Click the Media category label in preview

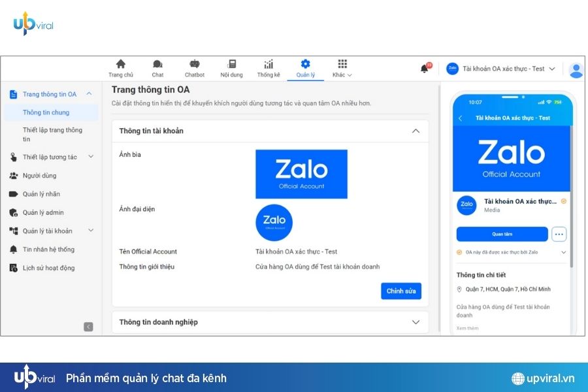pos(492,210)
